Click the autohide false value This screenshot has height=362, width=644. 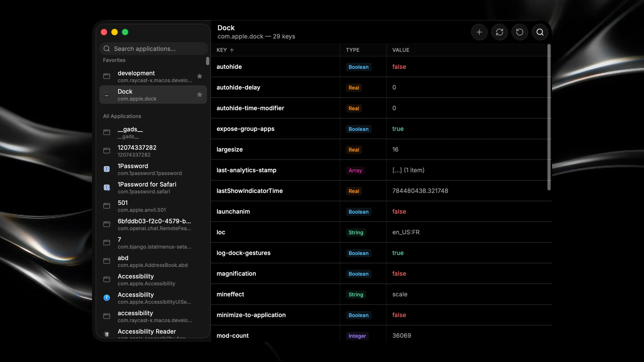tap(399, 67)
